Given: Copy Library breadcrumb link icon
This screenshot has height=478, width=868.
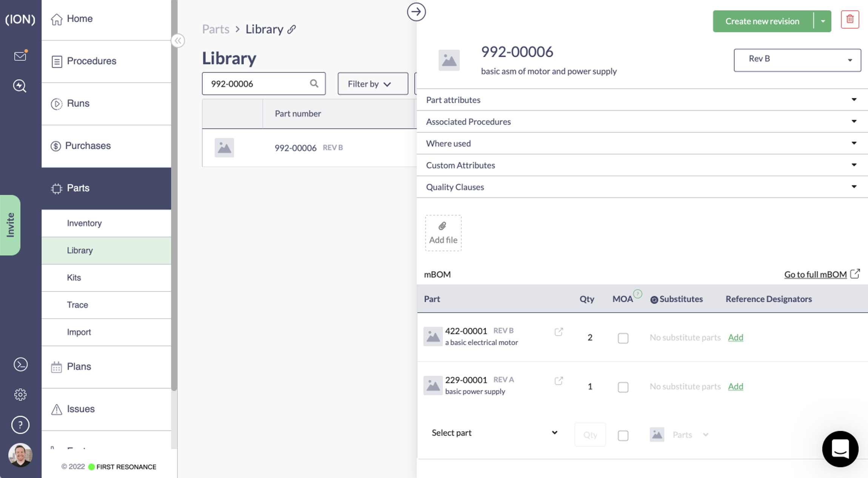Looking at the screenshot, I should click(x=291, y=29).
